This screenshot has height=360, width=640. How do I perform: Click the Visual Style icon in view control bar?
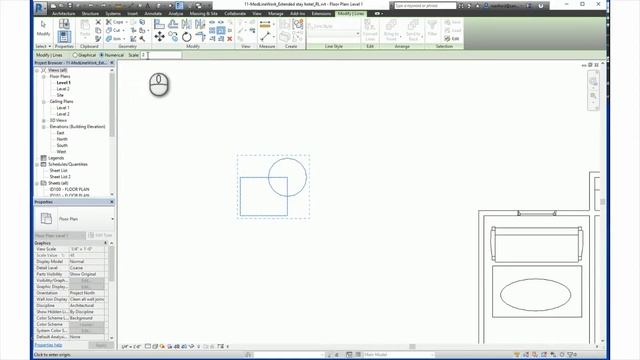(155, 347)
